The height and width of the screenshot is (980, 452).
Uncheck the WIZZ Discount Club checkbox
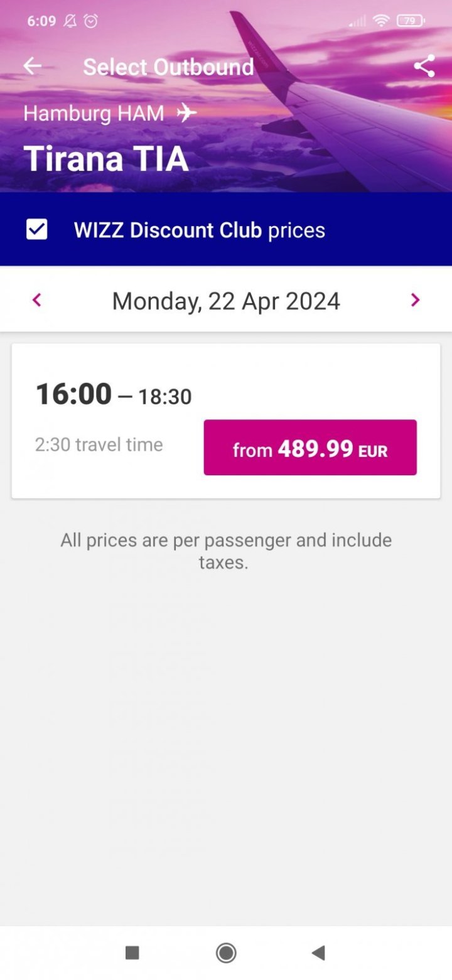[x=36, y=230]
